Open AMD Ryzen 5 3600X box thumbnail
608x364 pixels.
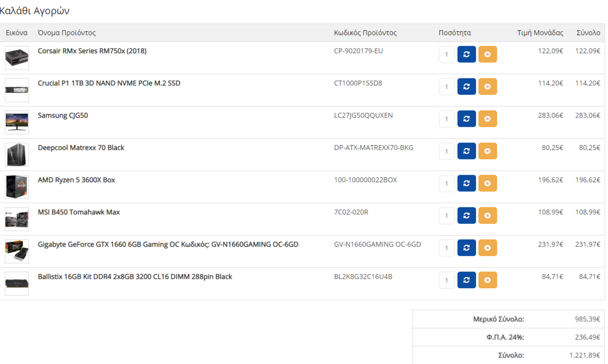17,187
